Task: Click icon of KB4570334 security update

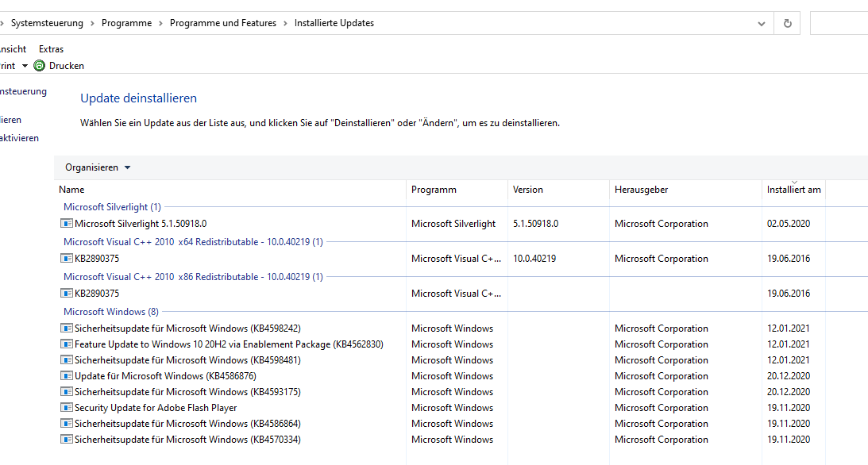Action: tap(67, 440)
